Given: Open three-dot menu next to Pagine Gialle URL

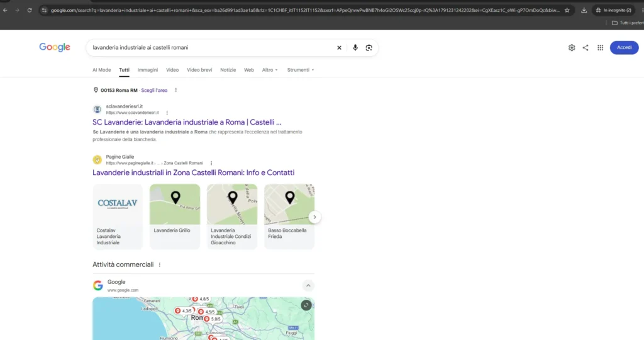Looking at the screenshot, I should (x=211, y=163).
